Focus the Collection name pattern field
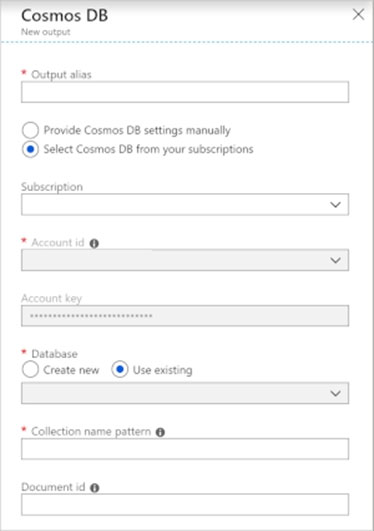This screenshot has height=531, width=374. point(185,449)
